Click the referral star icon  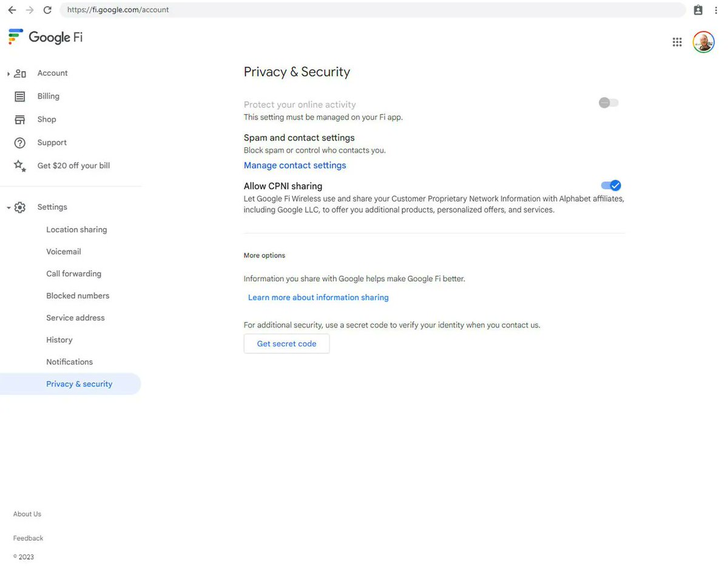click(x=20, y=166)
